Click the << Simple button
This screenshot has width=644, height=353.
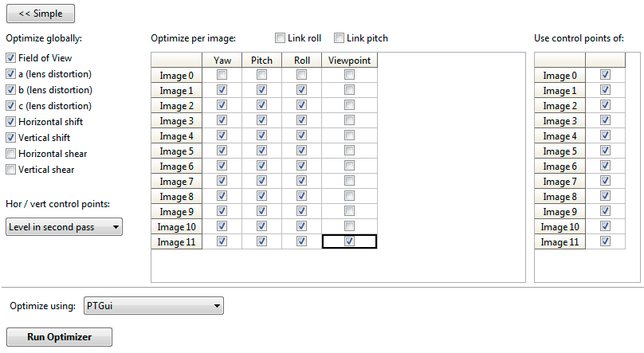click(x=41, y=14)
